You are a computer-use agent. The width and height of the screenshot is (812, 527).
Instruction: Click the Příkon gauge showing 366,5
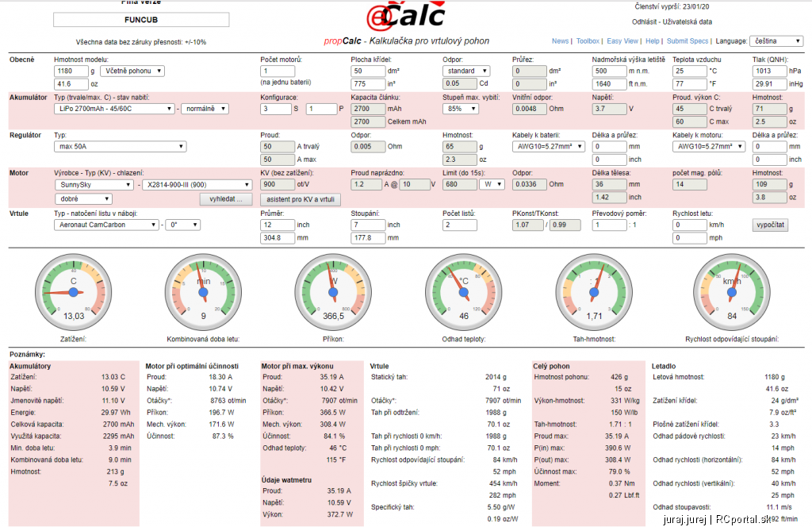click(333, 292)
